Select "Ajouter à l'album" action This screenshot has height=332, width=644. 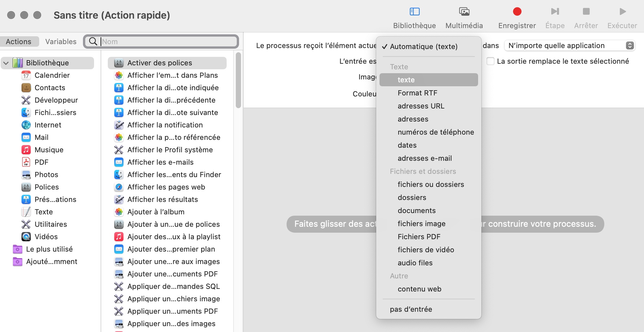(x=167, y=212)
